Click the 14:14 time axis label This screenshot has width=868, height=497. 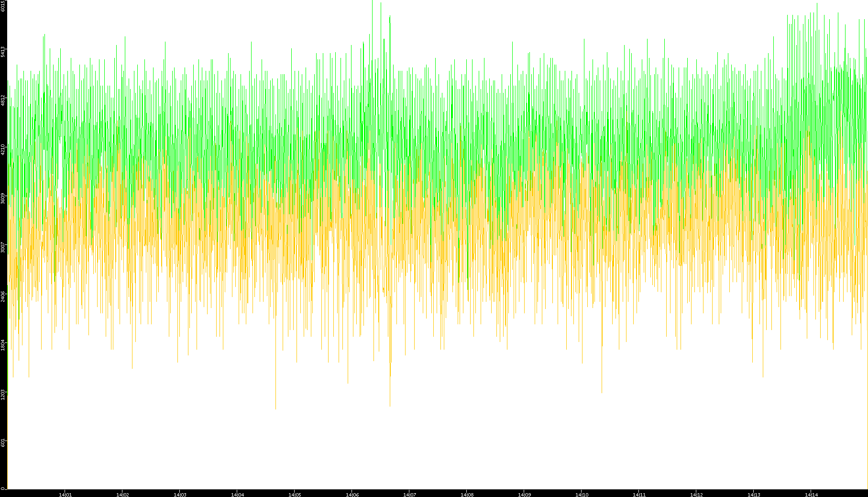811,495
